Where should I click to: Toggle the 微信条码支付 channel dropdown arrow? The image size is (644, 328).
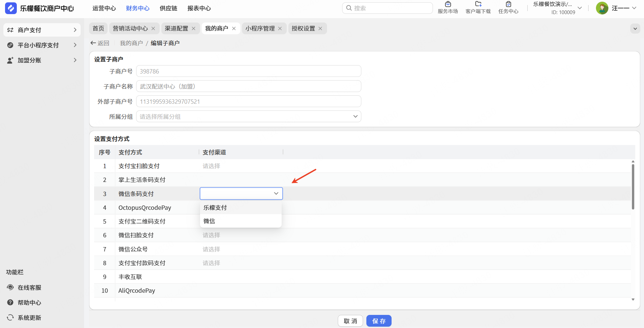[x=276, y=193]
